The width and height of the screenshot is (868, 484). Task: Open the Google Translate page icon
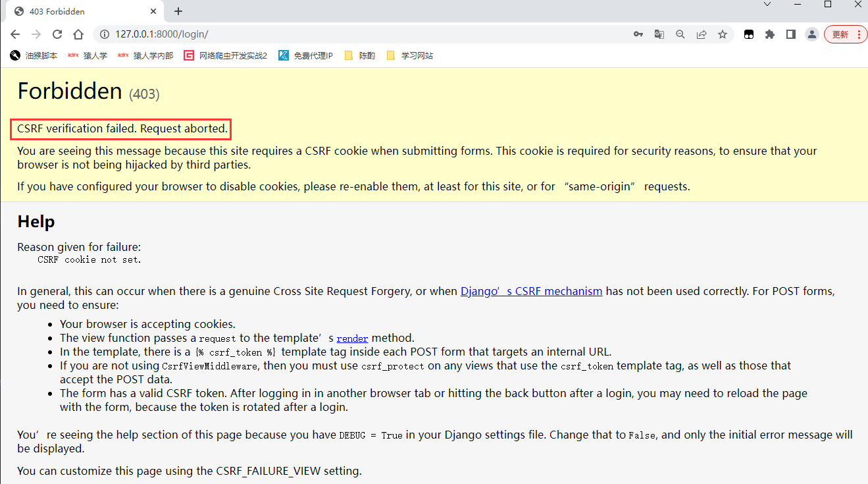(659, 34)
